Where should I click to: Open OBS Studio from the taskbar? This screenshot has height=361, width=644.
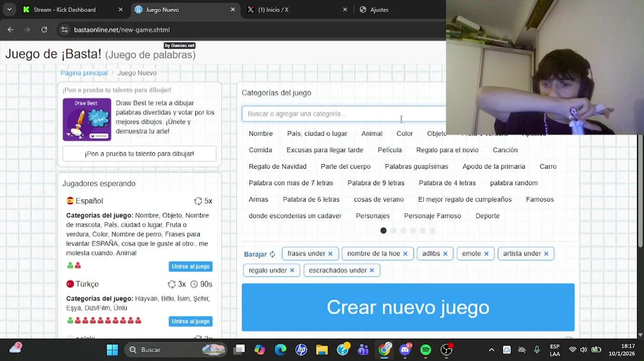(446, 350)
